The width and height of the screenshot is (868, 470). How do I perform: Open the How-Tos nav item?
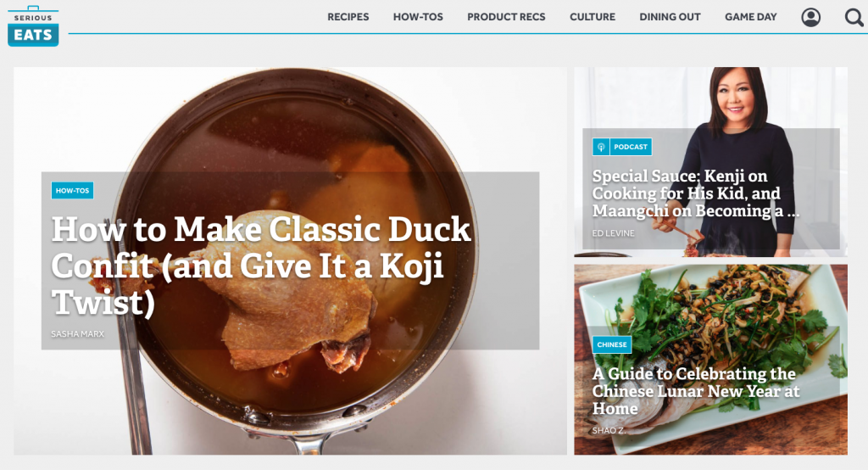coord(418,17)
